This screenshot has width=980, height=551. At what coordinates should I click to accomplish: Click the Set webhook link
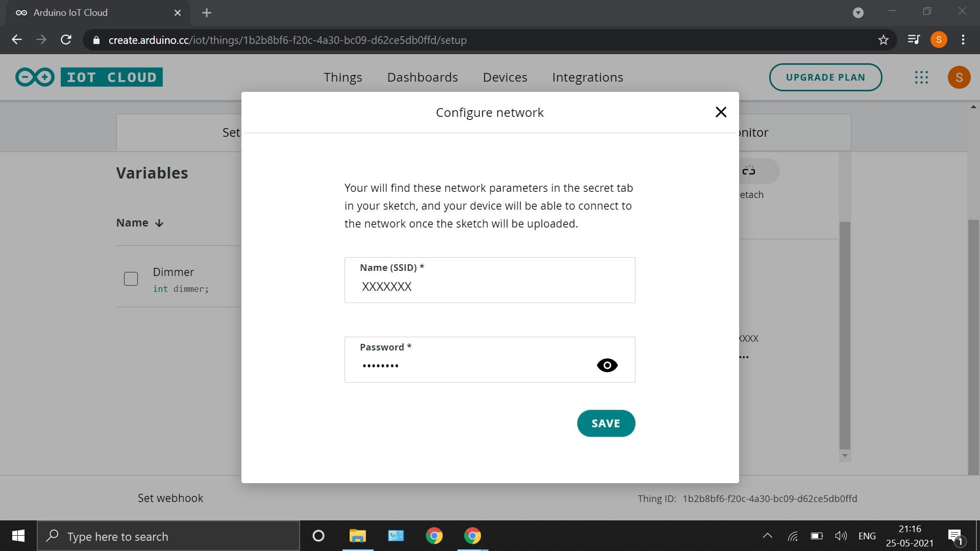coord(170,498)
